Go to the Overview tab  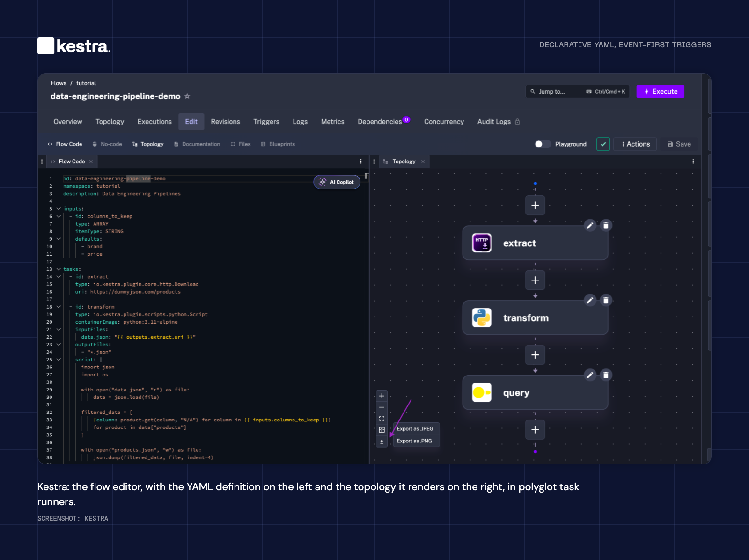[x=68, y=122]
